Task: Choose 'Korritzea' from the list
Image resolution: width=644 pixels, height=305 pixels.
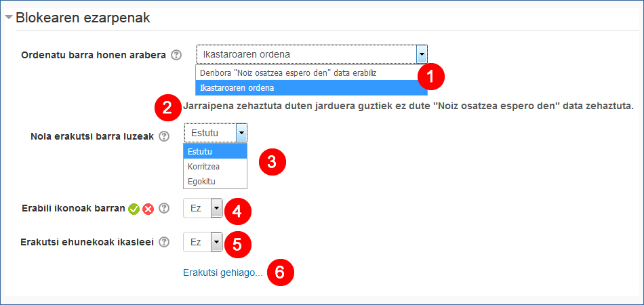Action: click(x=215, y=166)
